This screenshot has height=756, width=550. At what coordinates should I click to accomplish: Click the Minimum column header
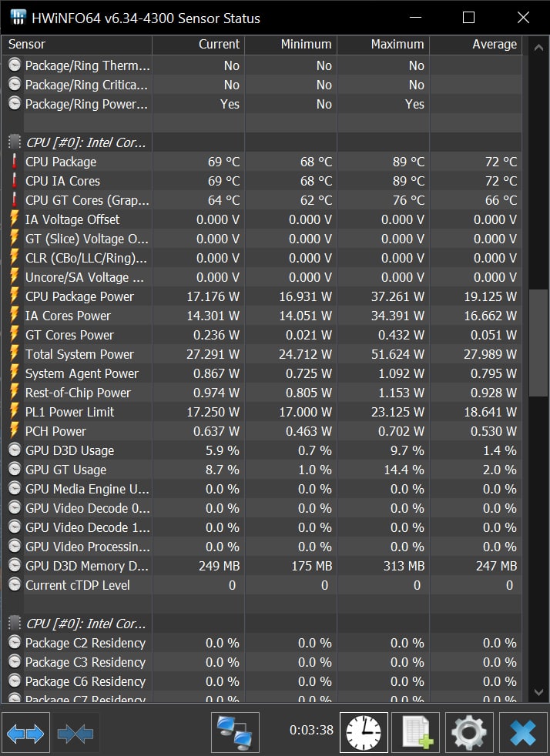[291, 45]
